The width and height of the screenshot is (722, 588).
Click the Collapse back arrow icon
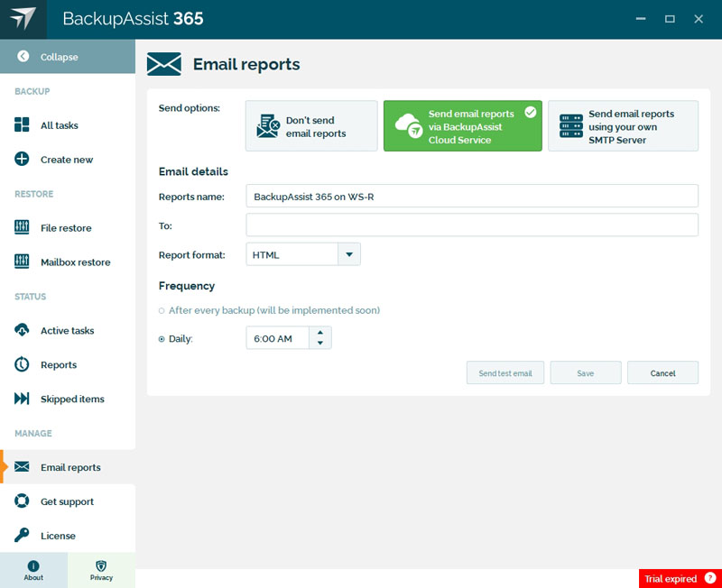[23, 56]
